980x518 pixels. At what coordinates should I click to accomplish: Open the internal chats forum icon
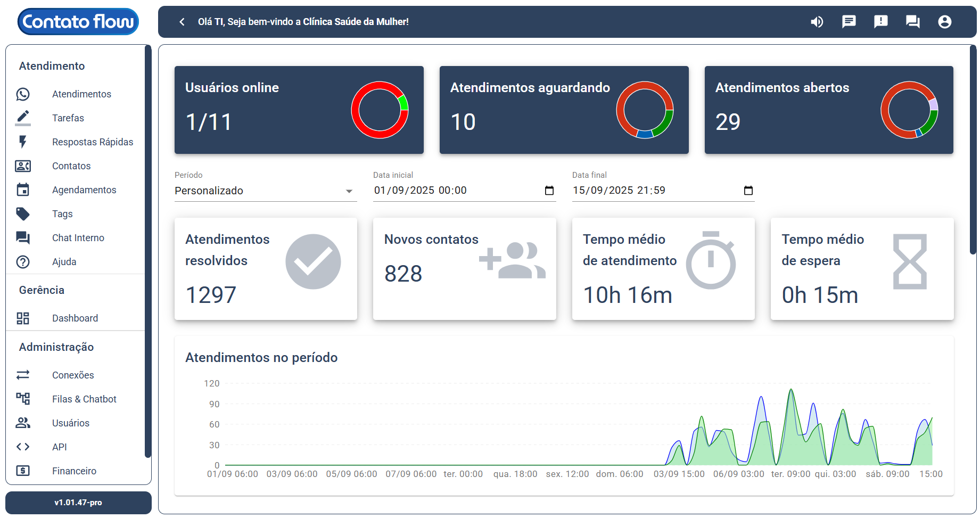(x=912, y=22)
